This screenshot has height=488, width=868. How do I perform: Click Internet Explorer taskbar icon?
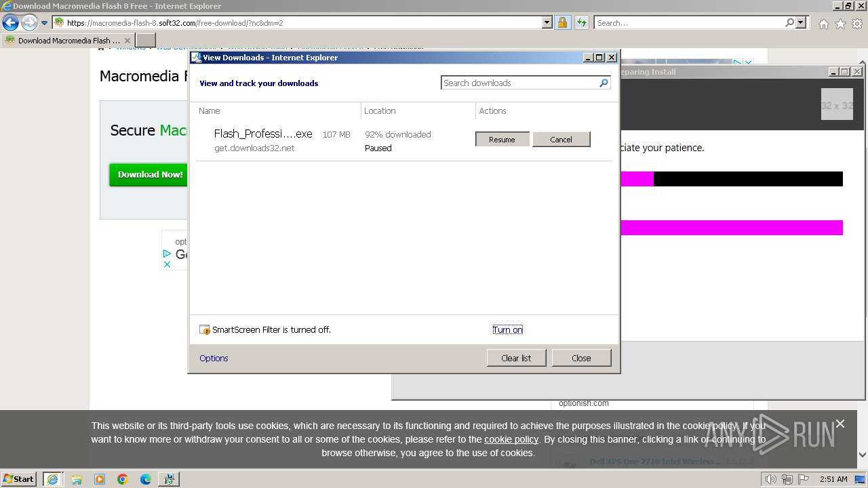tap(52, 479)
